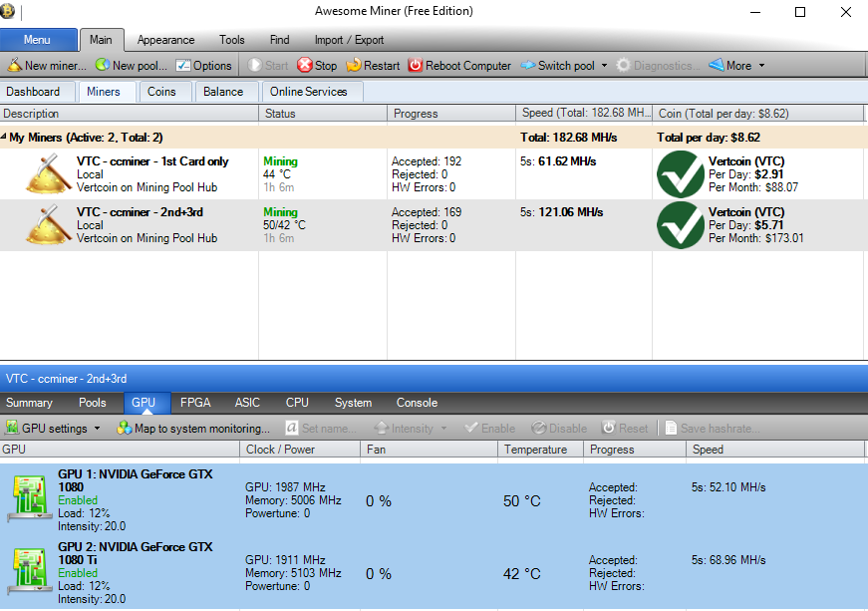Click the Awesome Miner bitcoin app icon
Screen dimensions: 868x611
[7, 11]
